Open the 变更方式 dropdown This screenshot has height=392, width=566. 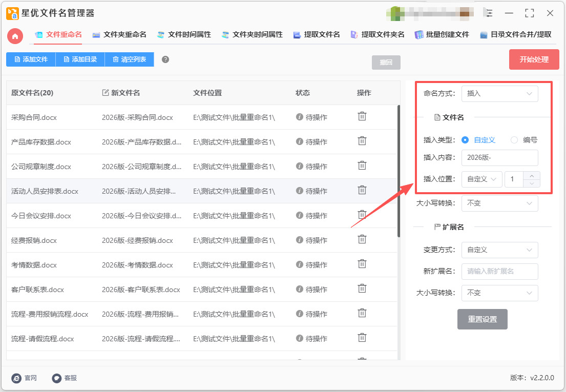[x=499, y=250]
